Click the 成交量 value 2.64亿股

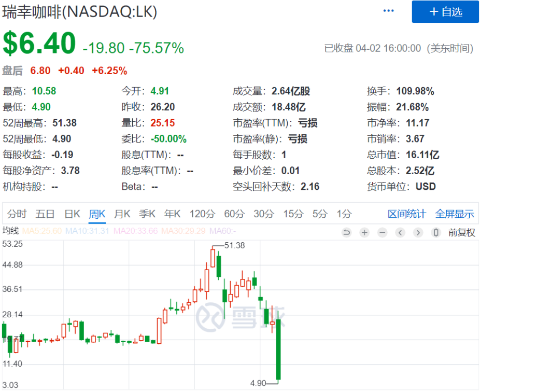point(291,91)
